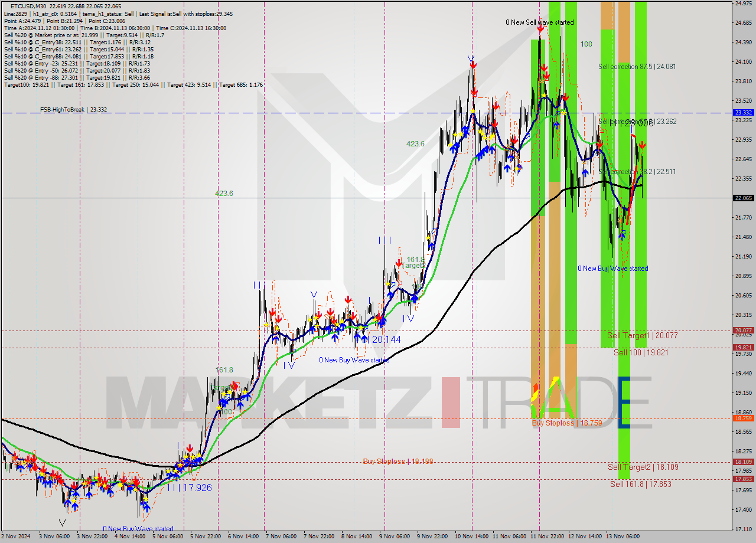
Task: Click the green '100' label near 24.39
Action: [586, 44]
